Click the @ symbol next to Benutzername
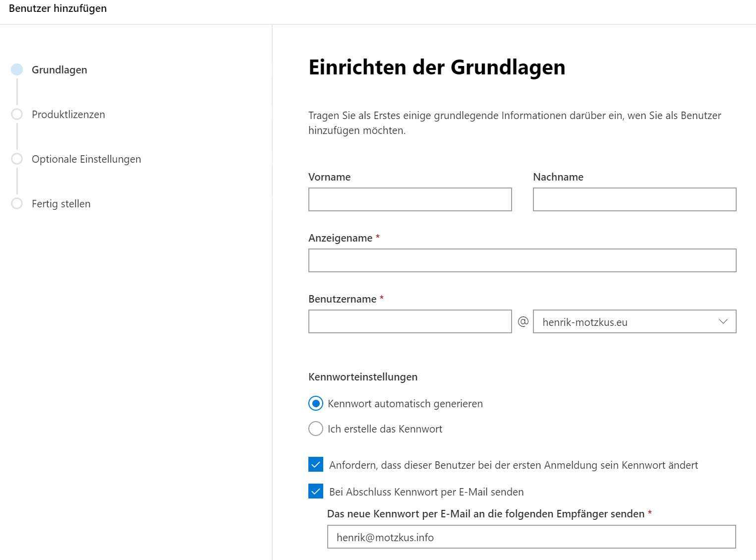 pyautogui.click(x=523, y=321)
